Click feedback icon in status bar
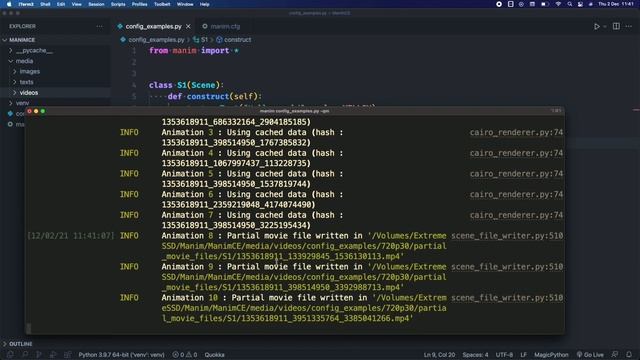This screenshot has width=640, height=360. (615, 355)
